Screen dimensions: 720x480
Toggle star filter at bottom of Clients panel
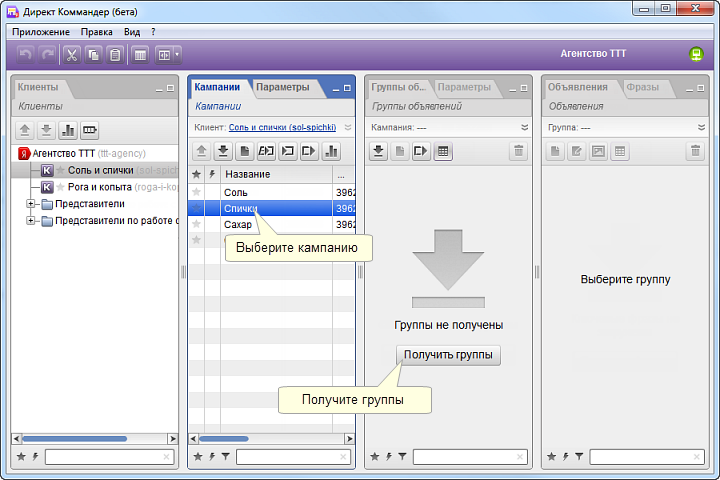point(21,457)
